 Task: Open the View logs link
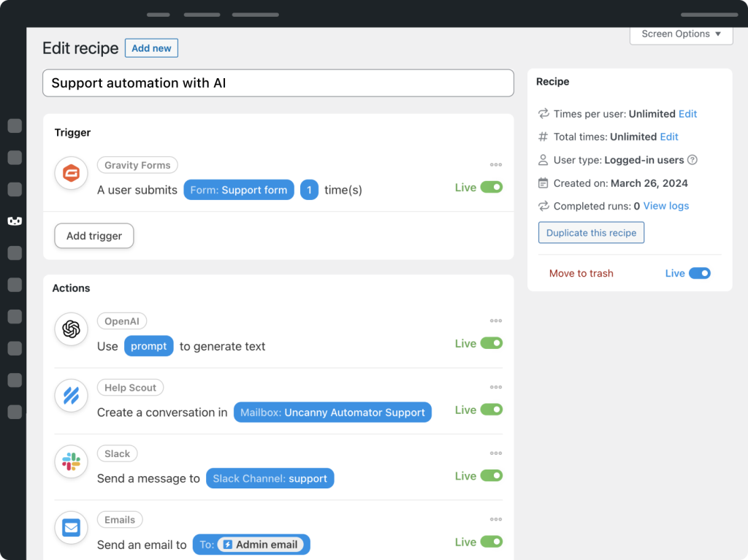665,206
